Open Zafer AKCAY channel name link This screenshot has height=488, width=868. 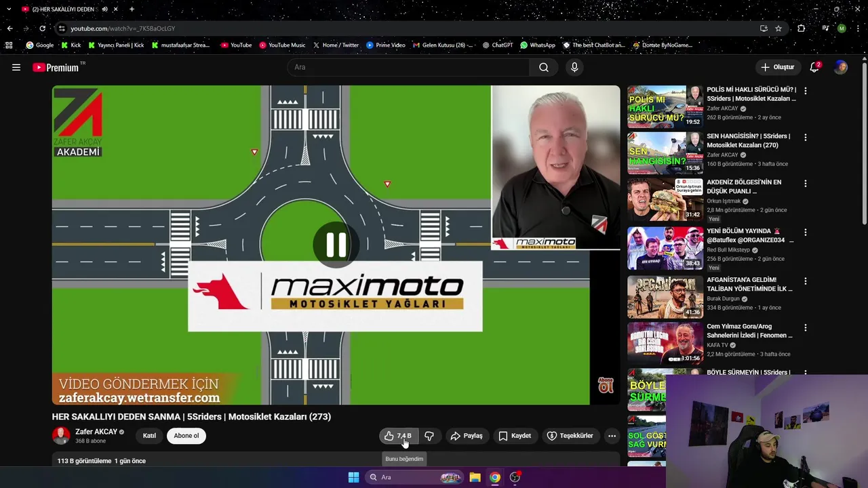[x=96, y=432]
